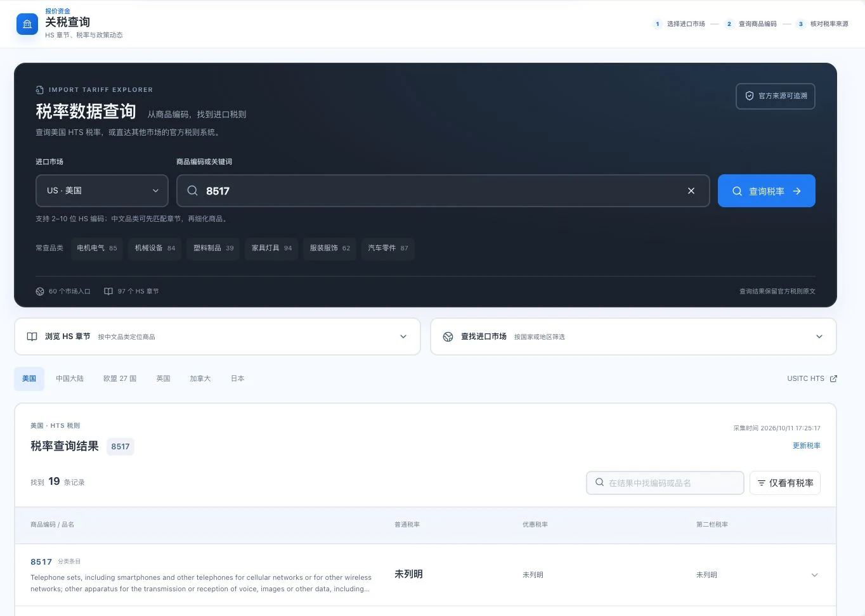Click the globe icon next to 60 个市场入口

(40, 292)
